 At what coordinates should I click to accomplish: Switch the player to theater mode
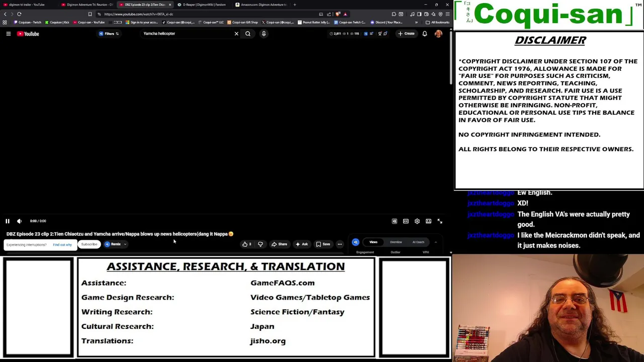tap(429, 221)
